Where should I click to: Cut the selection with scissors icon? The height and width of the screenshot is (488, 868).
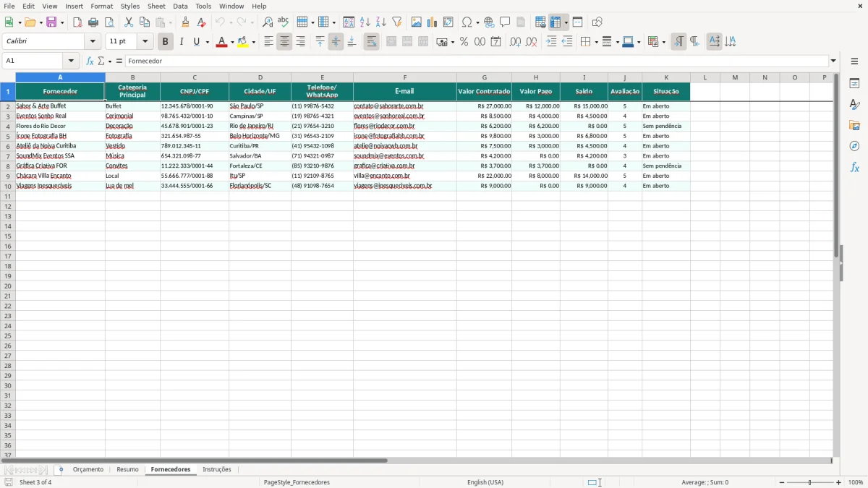[129, 22]
